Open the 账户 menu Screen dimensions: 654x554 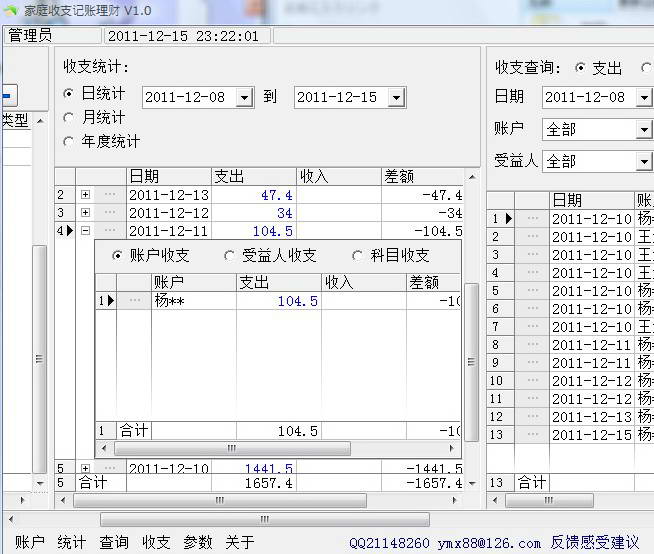click(30, 542)
